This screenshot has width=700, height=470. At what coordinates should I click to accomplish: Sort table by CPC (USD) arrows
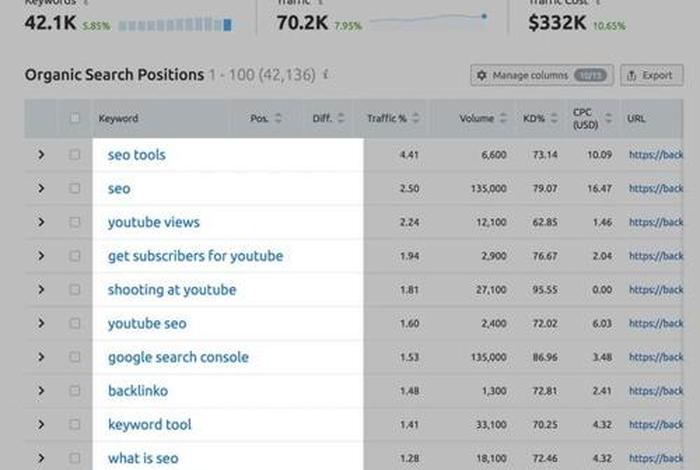(608, 118)
